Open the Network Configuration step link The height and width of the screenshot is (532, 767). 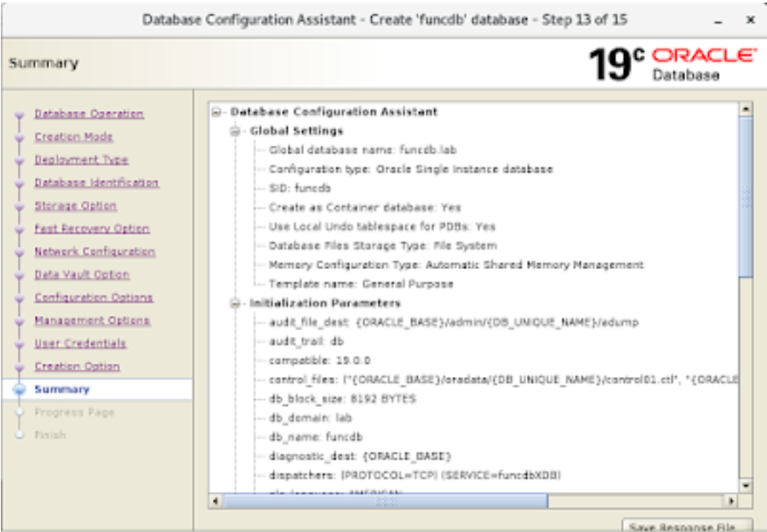[x=94, y=251]
